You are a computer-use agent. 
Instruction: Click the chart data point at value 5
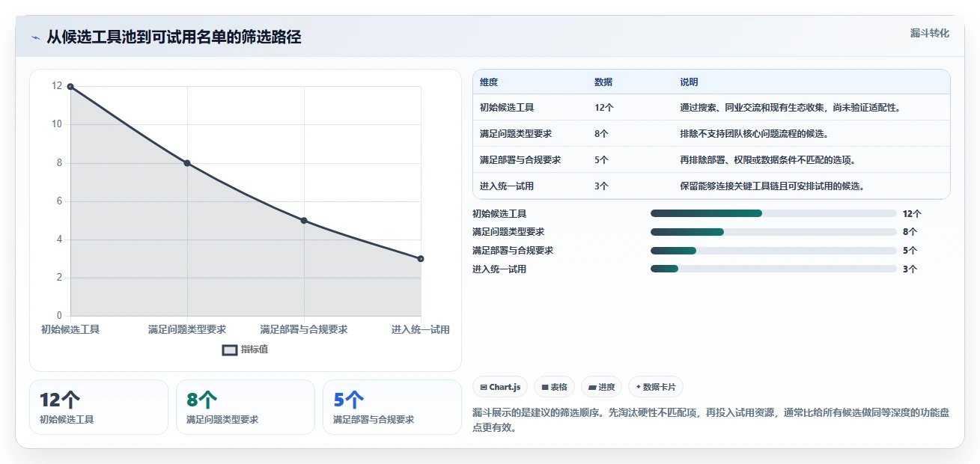tap(304, 221)
